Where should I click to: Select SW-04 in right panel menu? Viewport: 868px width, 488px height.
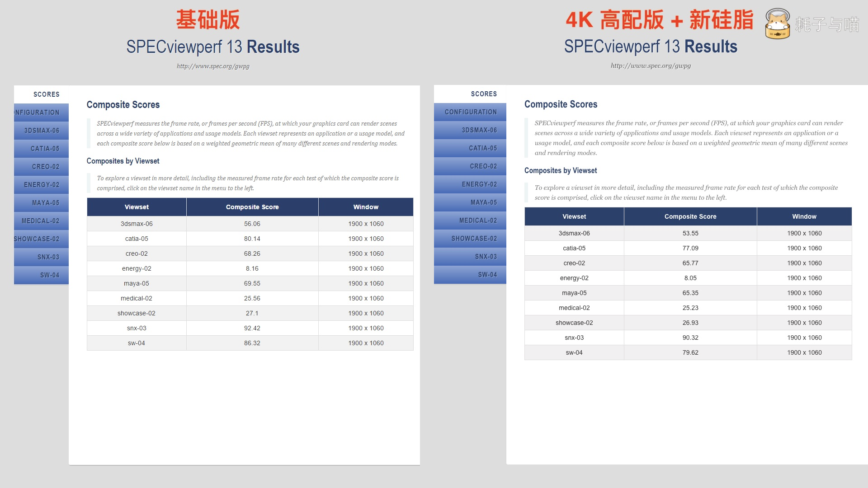pos(470,275)
